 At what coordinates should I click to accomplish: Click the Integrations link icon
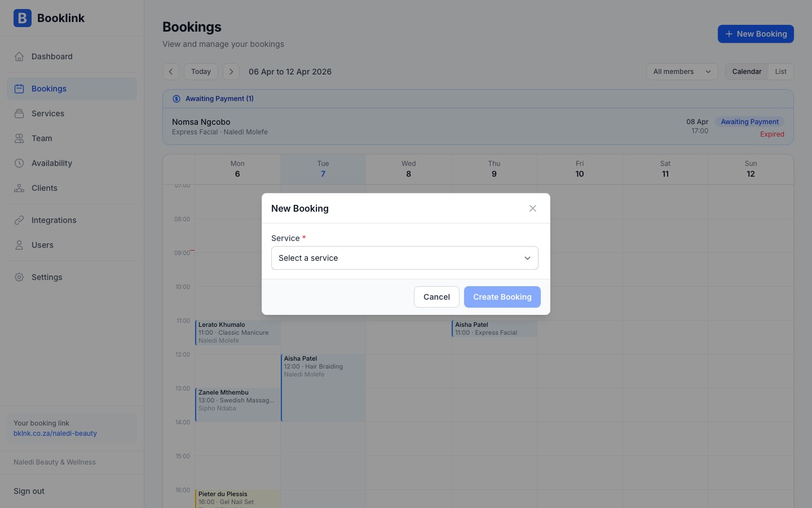click(19, 220)
